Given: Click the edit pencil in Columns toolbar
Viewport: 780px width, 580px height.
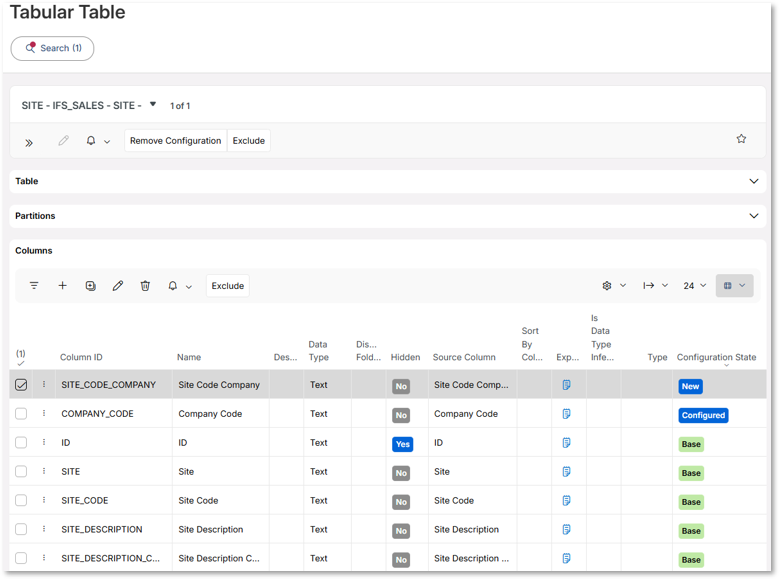Looking at the screenshot, I should tap(118, 286).
